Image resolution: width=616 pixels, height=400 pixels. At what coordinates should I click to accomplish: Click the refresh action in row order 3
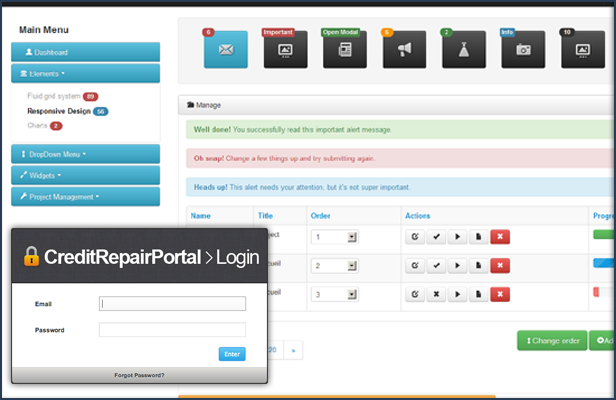[415, 294]
